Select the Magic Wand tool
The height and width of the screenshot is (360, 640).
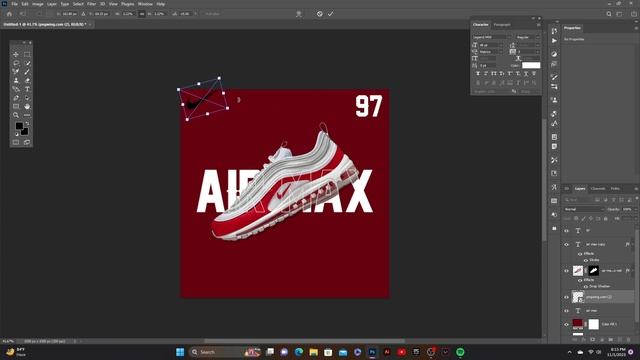point(27,63)
